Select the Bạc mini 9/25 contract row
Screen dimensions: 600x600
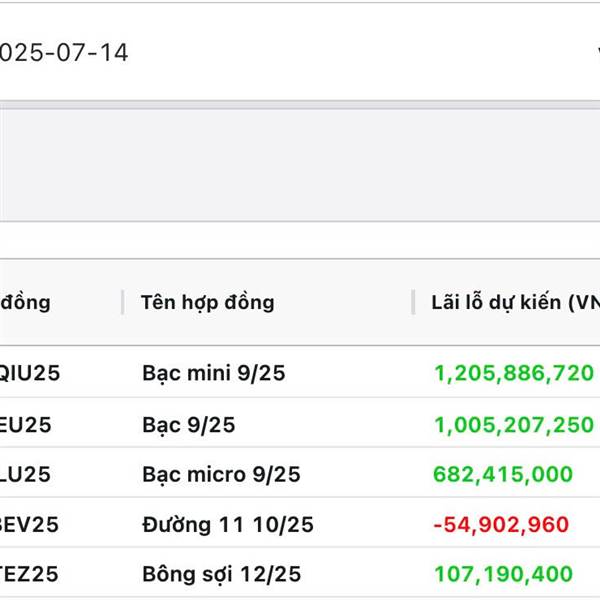click(x=300, y=373)
